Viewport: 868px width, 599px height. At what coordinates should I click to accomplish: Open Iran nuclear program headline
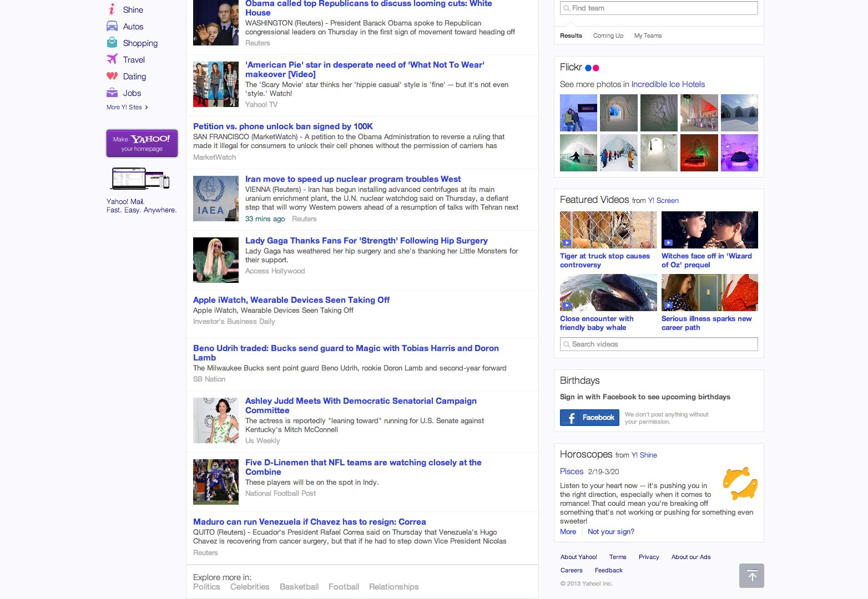pos(353,179)
